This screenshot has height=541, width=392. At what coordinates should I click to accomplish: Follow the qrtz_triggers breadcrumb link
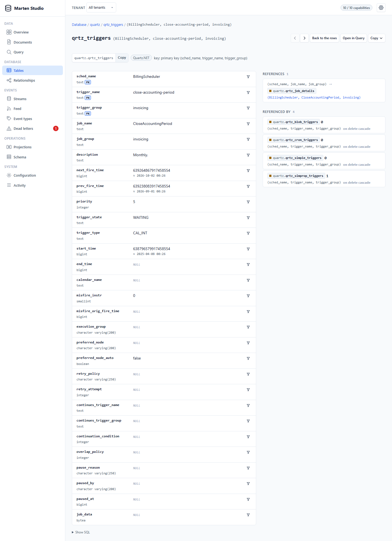113,24
